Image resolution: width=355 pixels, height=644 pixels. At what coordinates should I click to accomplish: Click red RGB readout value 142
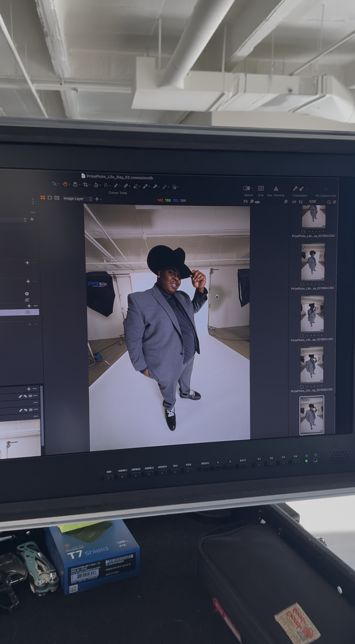tap(160, 200)
